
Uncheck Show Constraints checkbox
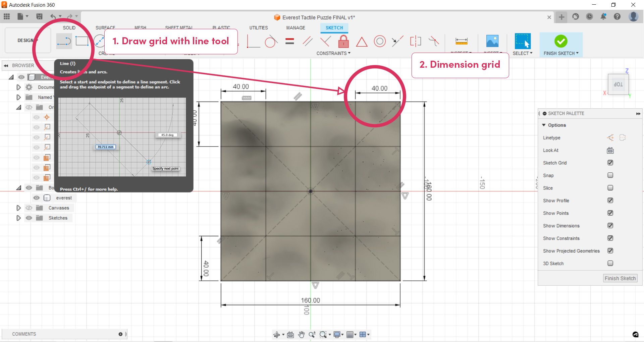click(610, 238)
